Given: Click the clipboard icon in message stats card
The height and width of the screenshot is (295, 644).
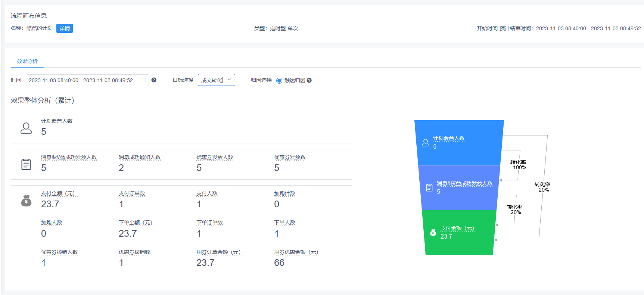Looking at the screenshot, I should [x=26, y=164].
